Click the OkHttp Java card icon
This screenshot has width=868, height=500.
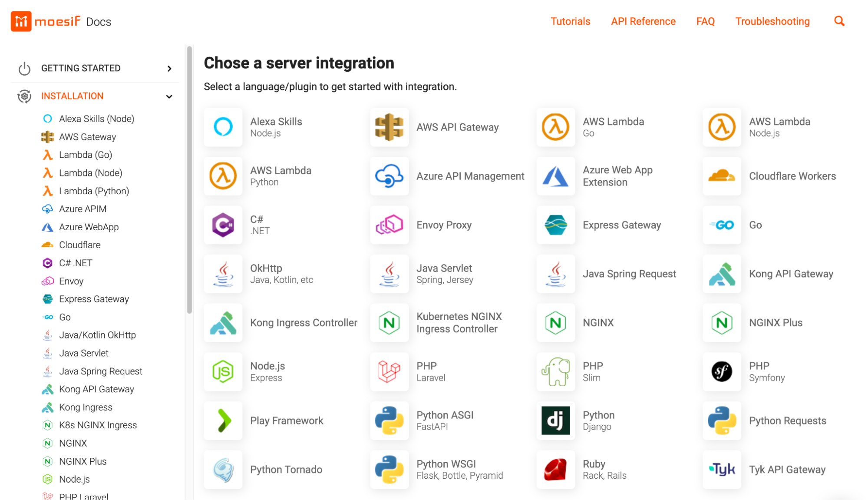point(223,274)
